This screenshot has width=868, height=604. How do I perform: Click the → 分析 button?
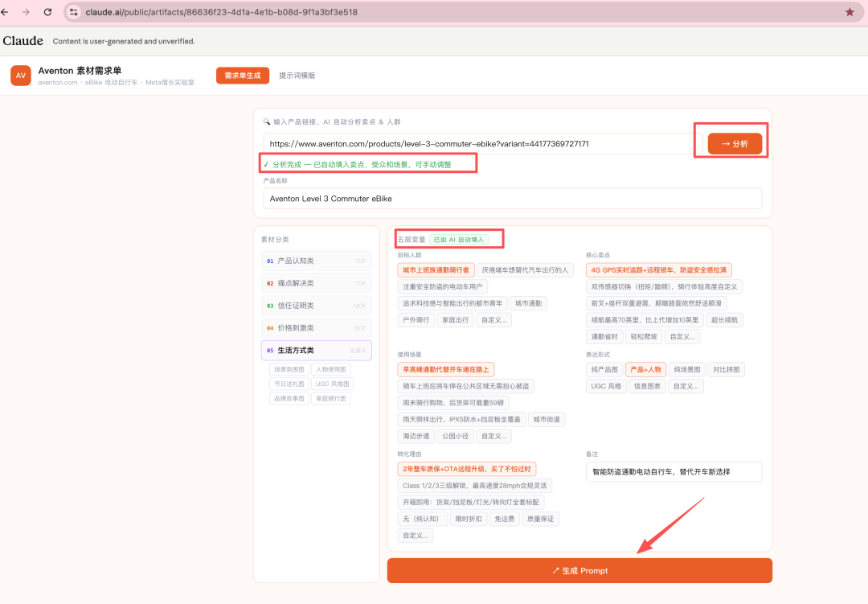click(735, 143)
